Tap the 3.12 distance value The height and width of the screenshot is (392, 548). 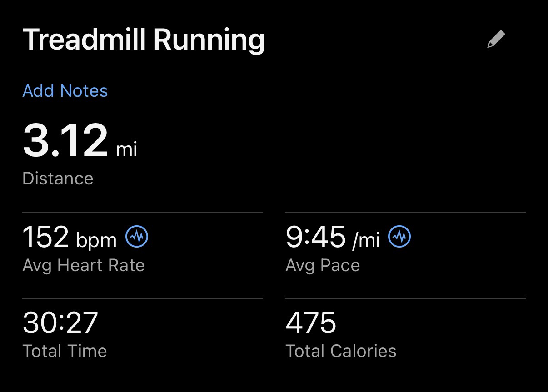tap(65, 141)
